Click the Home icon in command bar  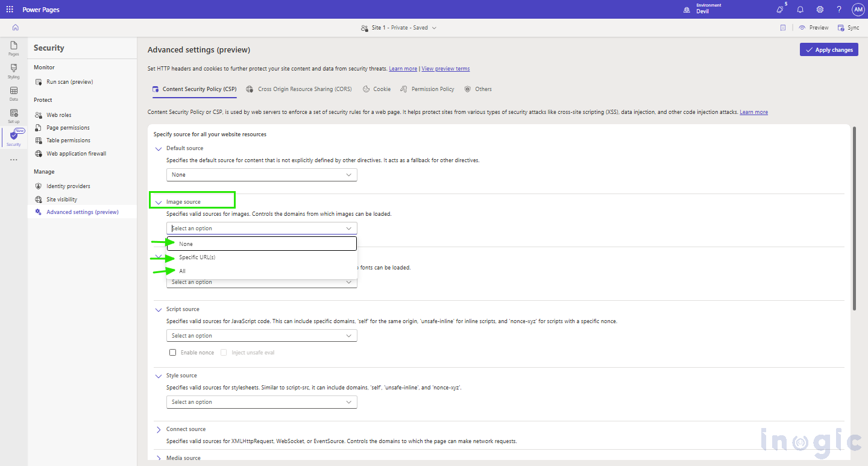tap(16, 27)
